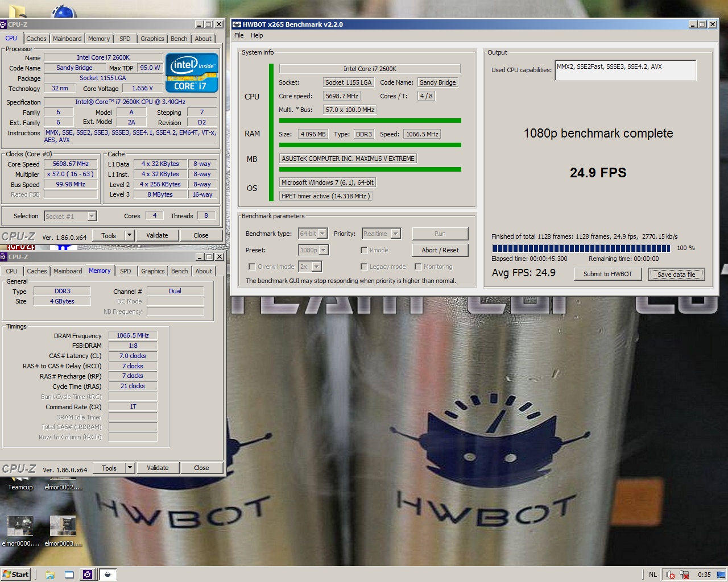The width and height of the screenshot is (728, 582).
Task: Open File menu in HWBOT benchmark
Action: coord(239,35)
